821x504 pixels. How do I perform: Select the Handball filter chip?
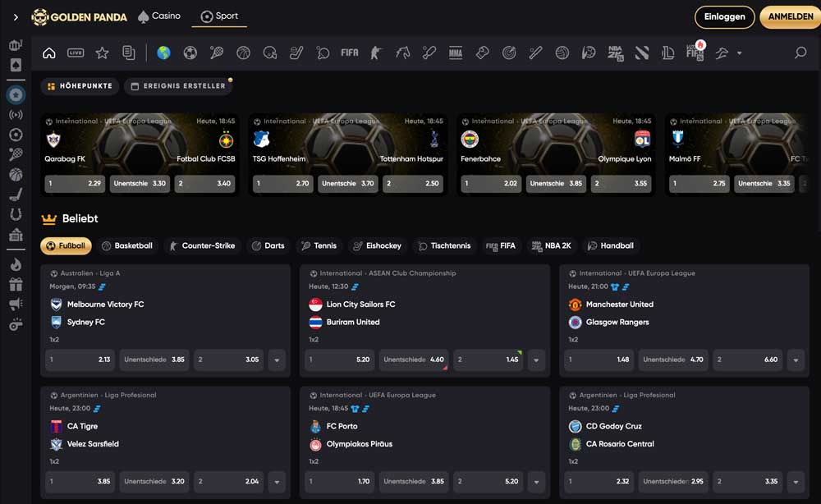(611, 245)
